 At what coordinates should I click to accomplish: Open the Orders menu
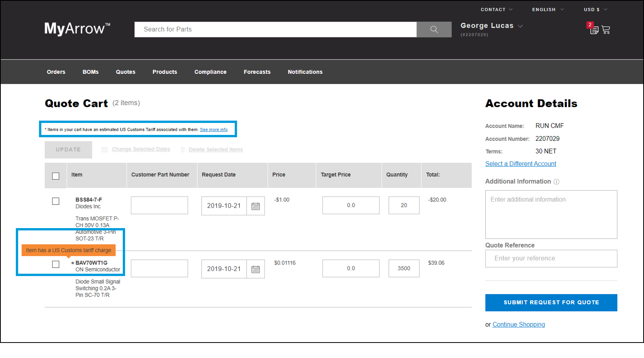[x=56, y=72]
